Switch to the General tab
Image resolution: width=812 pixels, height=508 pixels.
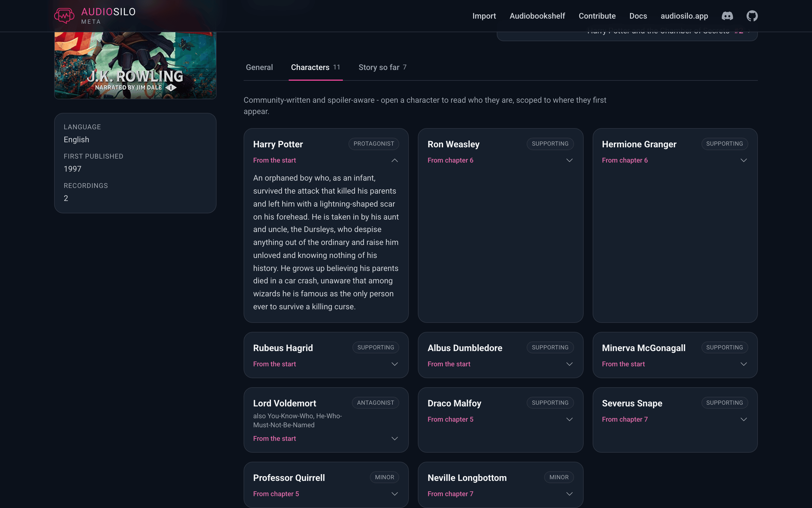coord(259,67)
